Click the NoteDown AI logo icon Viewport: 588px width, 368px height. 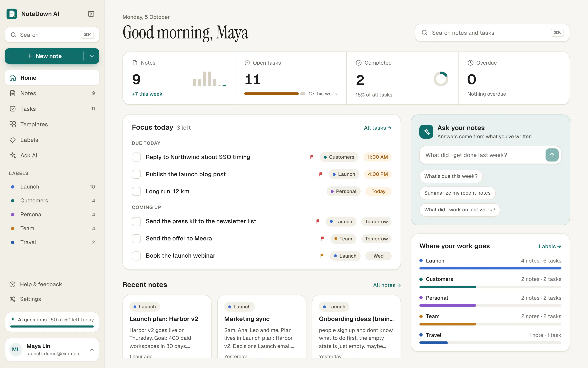tap(12, 14)
